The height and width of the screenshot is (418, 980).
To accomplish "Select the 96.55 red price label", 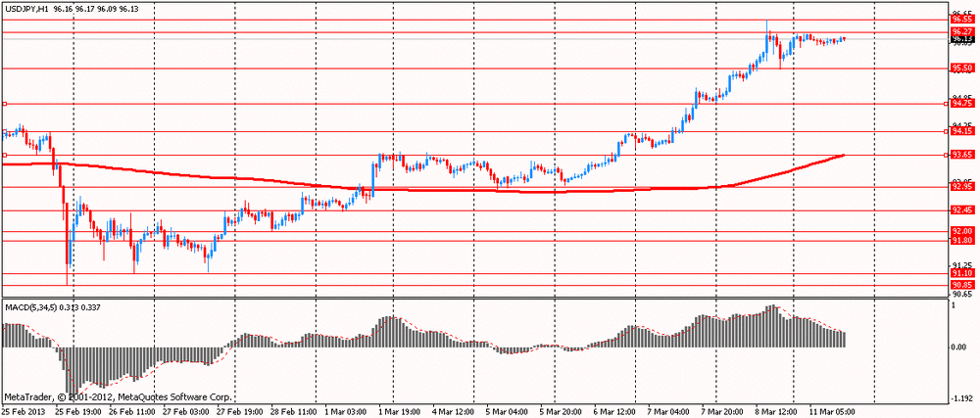I will click(960, 20).
